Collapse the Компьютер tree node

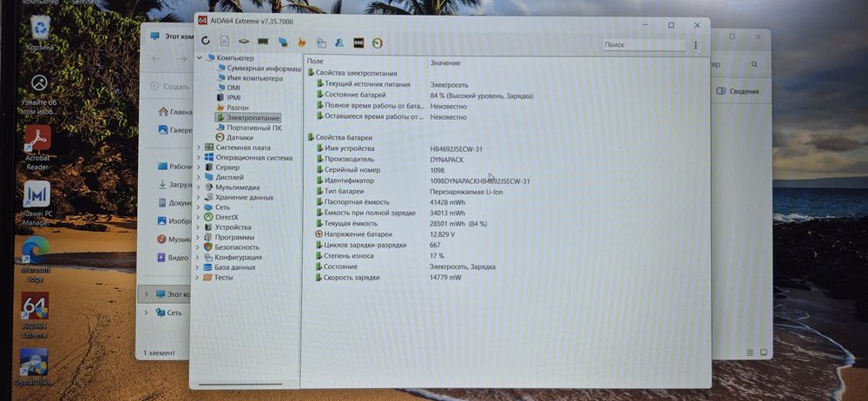coord(201,57)
